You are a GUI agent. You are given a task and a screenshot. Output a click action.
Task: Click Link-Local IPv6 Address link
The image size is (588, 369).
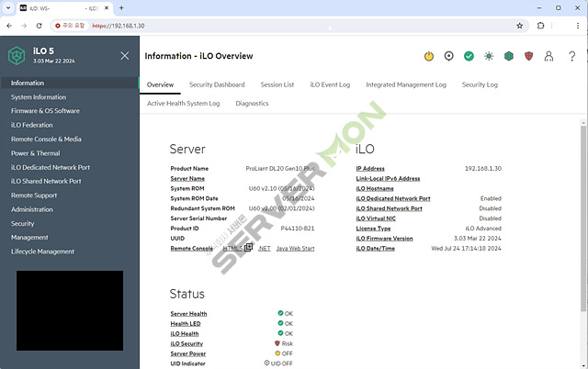click(x=388, y=179)
